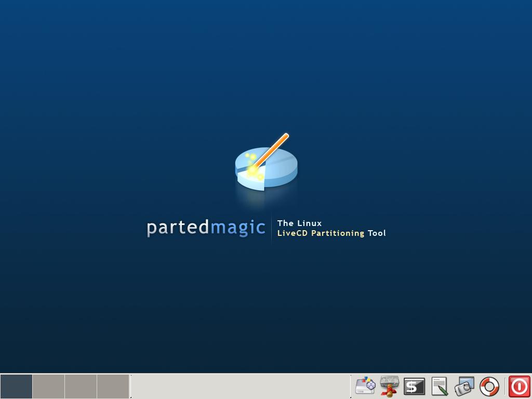The image size is (532, 399).
Task: Launch the partition editor from the panel
Action: click(365, 386)
